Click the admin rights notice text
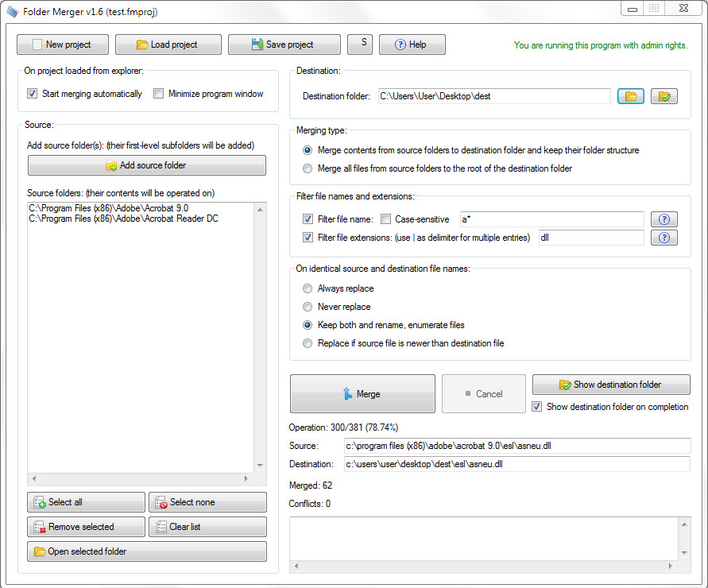 coord(601,45)
